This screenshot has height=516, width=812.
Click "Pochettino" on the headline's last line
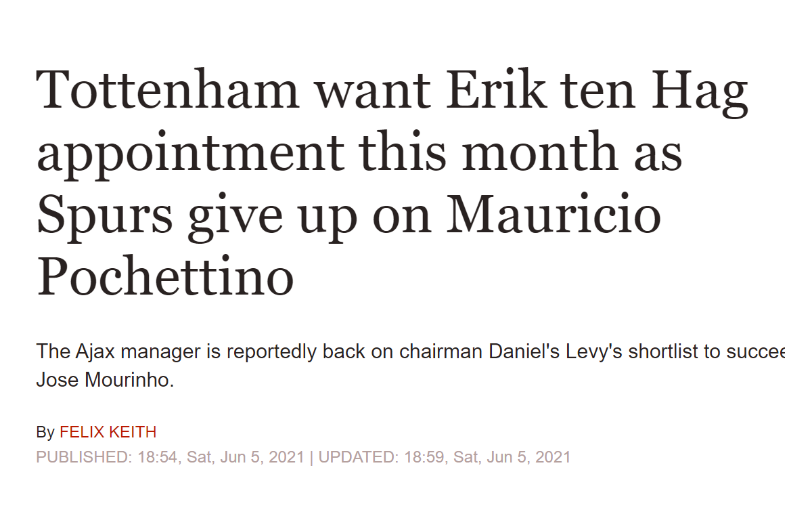(x=165, y=276)
